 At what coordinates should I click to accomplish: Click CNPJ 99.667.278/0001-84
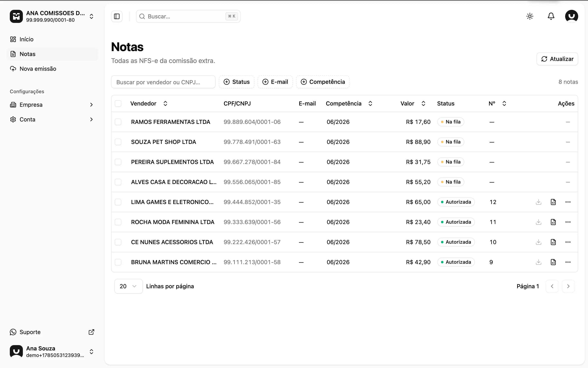252,162
